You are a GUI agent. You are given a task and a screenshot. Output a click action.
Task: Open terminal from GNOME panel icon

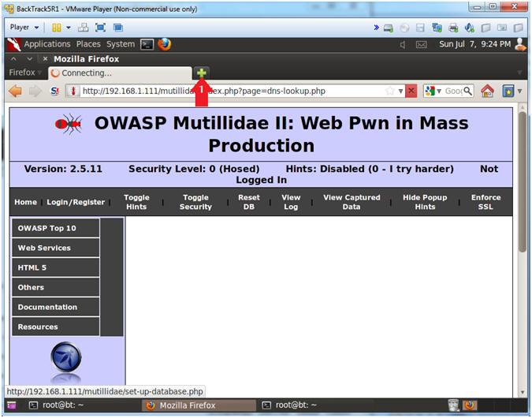click(x=147, y=44)
